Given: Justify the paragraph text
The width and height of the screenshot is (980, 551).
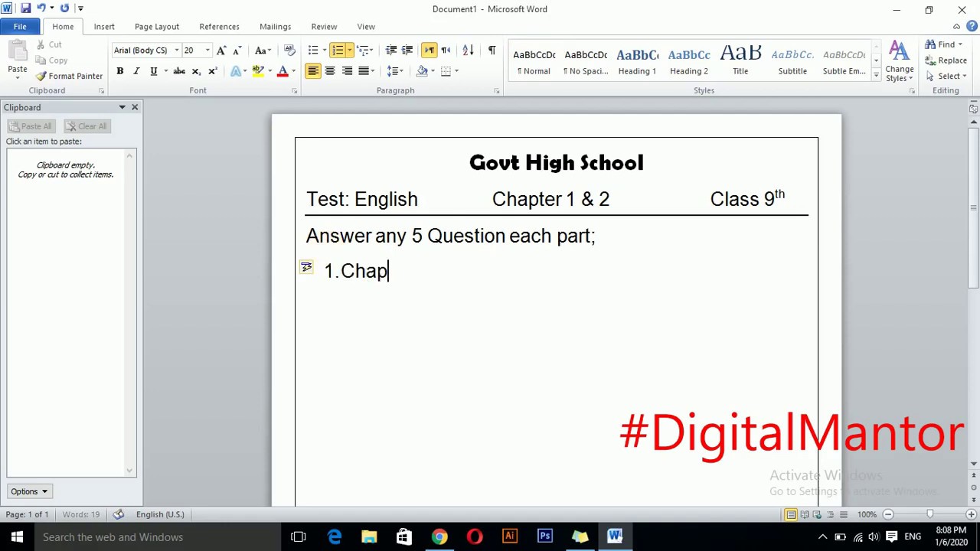Looking at the screenshot, I should click(364, 71).
